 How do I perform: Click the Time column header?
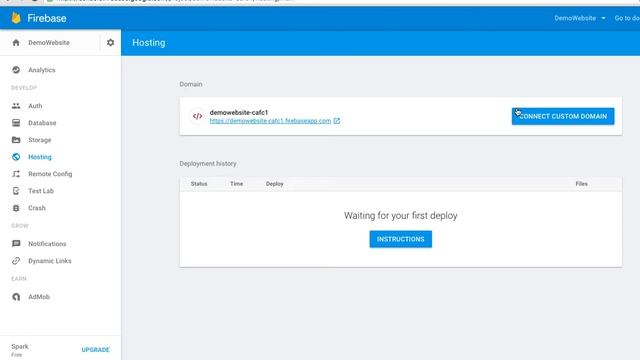click(x=236, y=184)
